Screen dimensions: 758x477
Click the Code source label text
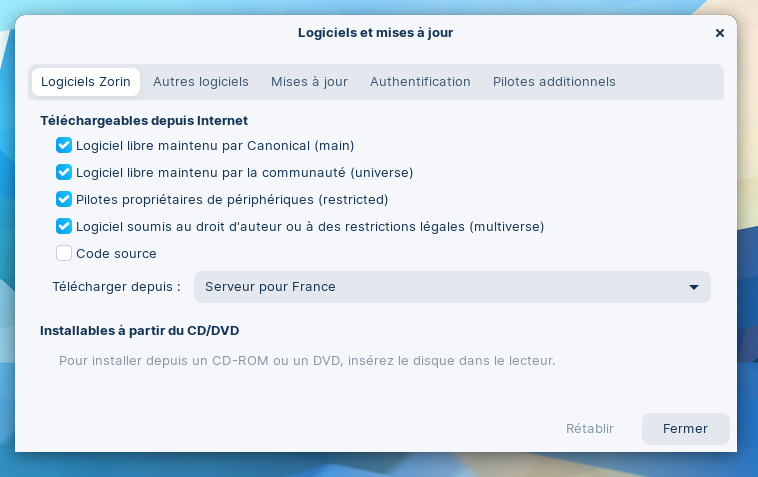[116, 253]
